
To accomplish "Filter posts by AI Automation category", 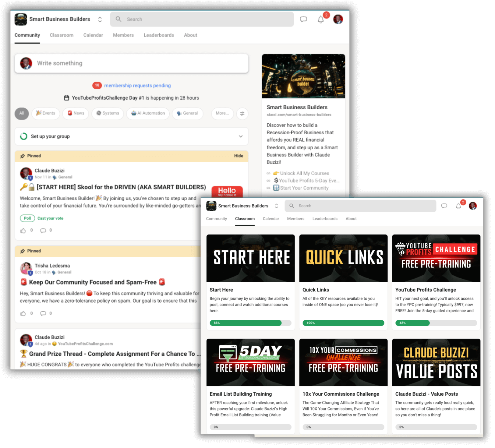I will (x=148, y=113).
